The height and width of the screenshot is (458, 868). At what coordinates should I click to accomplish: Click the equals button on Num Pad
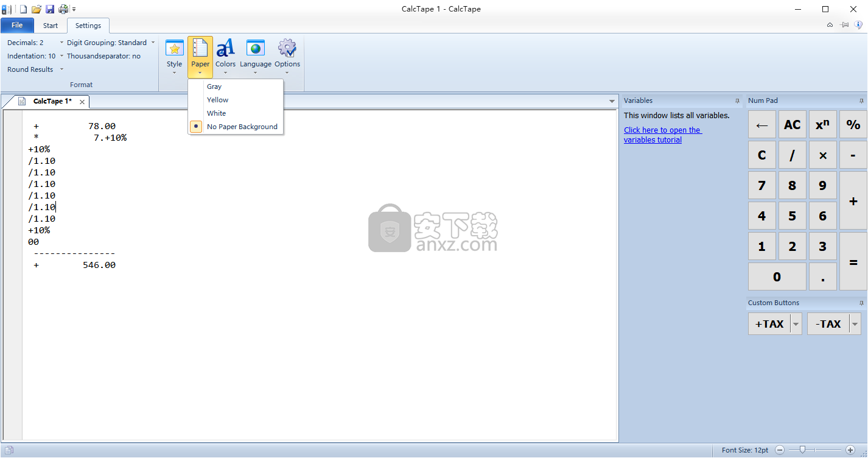[853, 261]
